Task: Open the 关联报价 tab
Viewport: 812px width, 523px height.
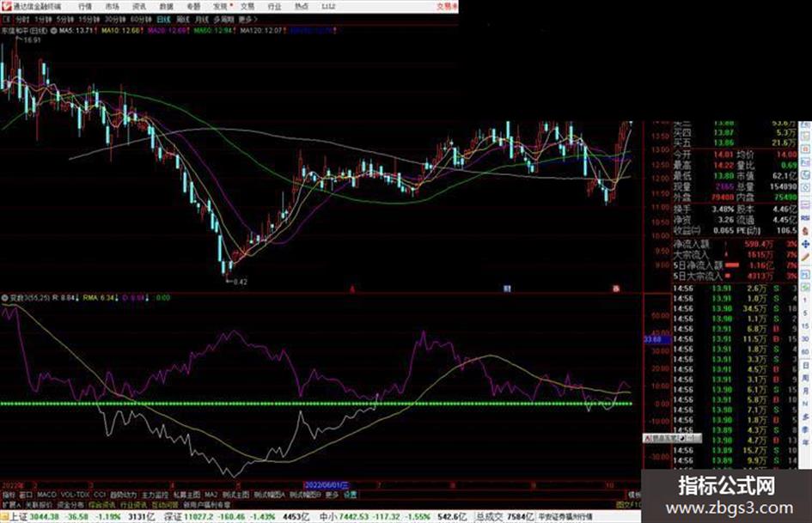Action: pyautogui.click(x=39, y=504)
